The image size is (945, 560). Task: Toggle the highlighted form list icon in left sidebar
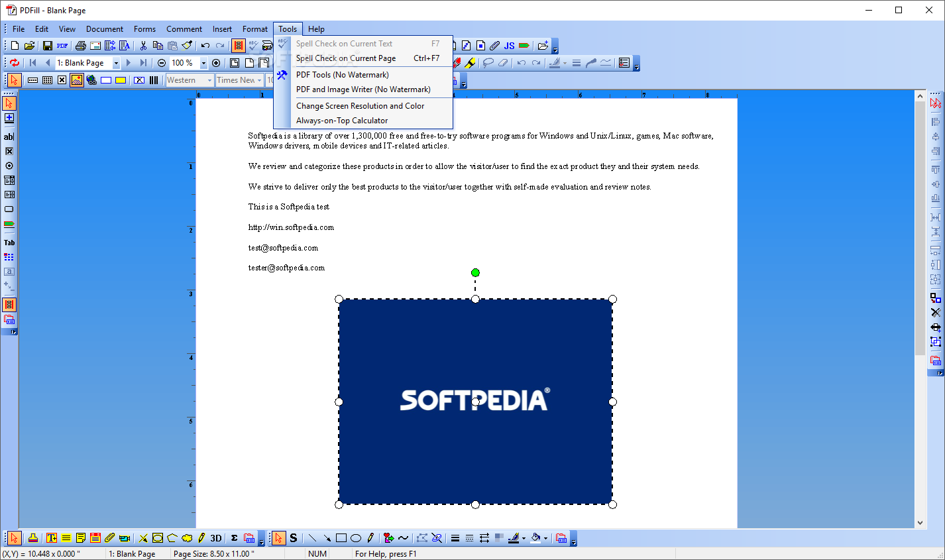[9, 305]
